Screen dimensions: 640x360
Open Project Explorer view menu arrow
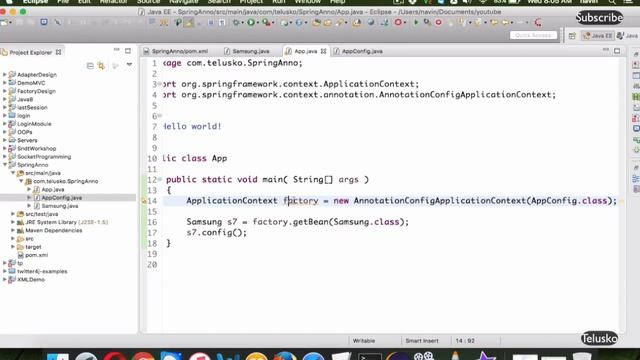(129, 65)
